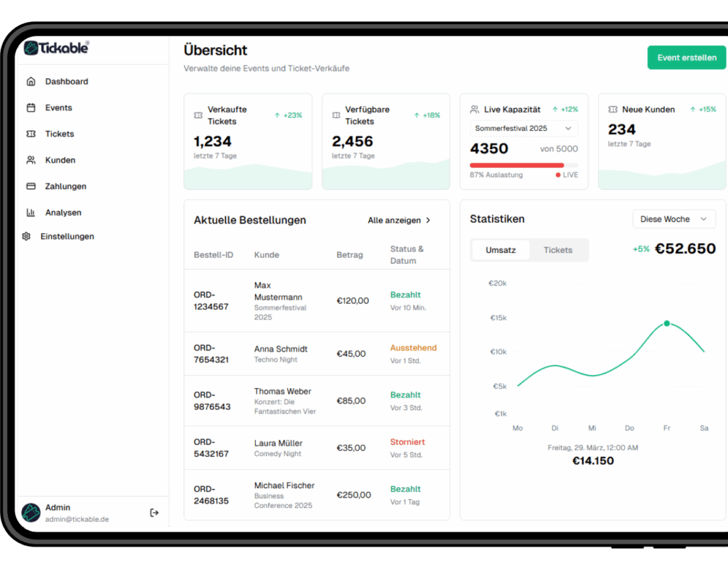Click the Friday data point on chart

point(667,323)
